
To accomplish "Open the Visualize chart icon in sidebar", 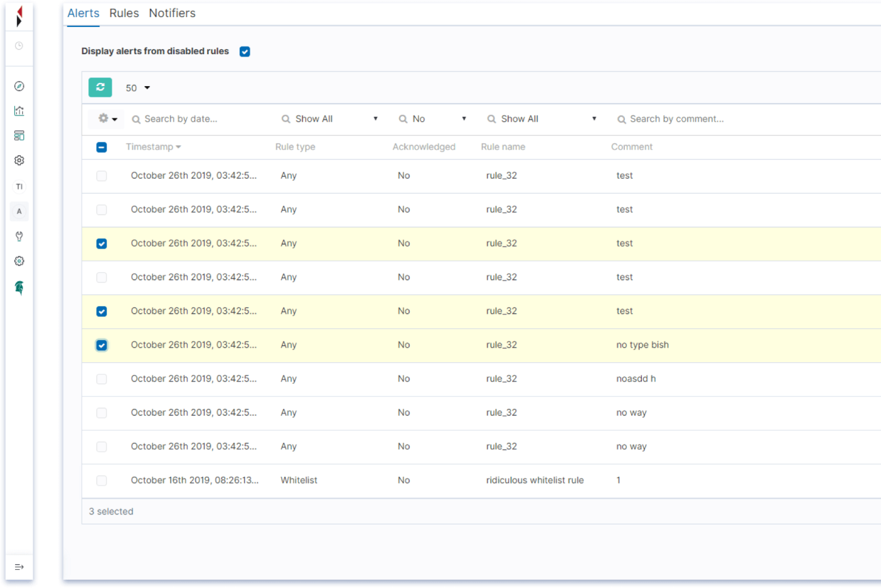I will 19,111.
